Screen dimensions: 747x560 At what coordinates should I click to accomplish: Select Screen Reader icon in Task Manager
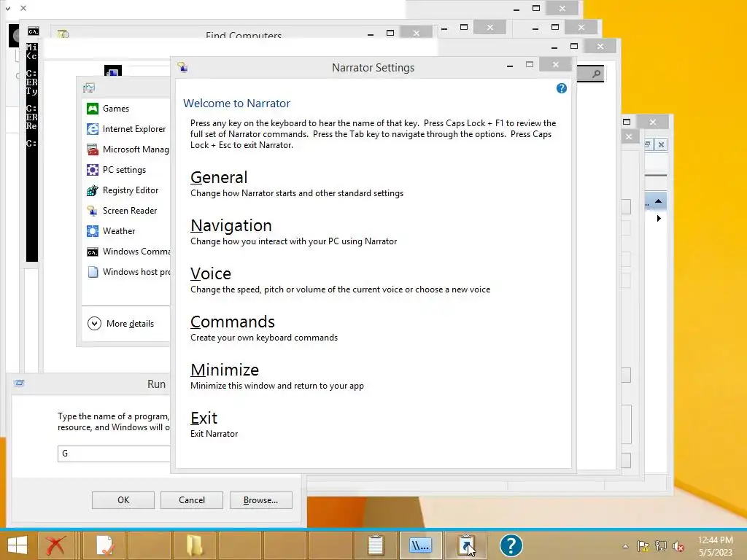click(x=93, y=211)
